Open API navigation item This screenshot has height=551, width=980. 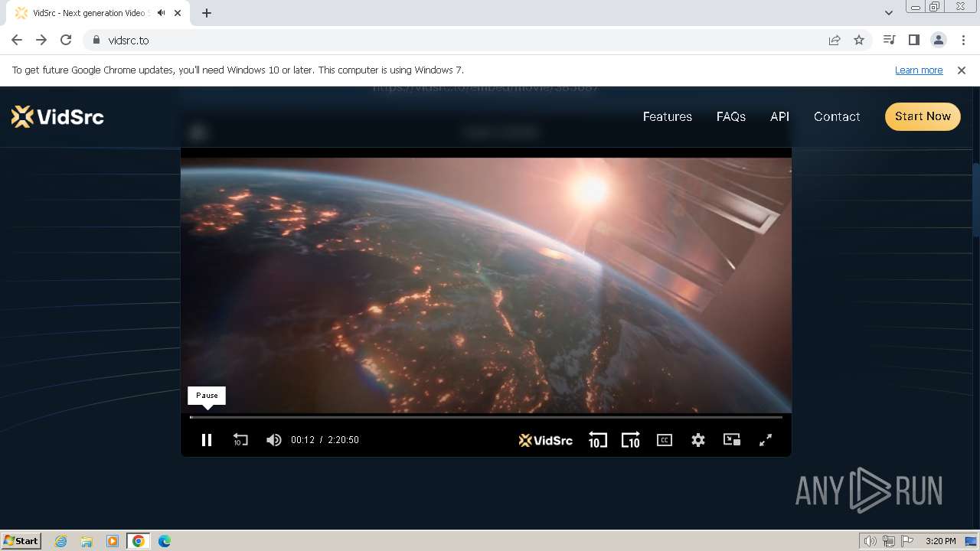779,116
